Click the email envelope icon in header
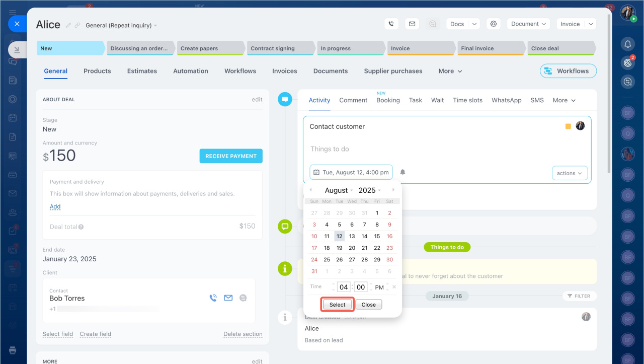The image size is (644, 364). 412,24
